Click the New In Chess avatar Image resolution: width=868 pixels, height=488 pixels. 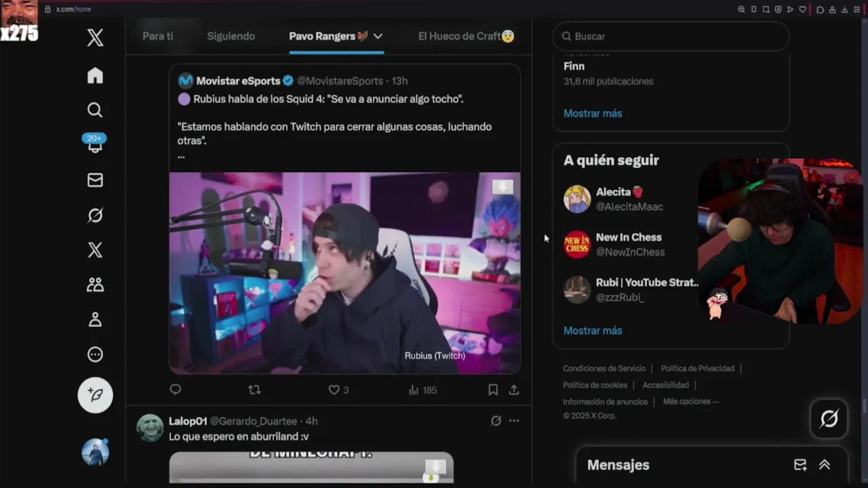pyautogui.click(x=577, y=245)
